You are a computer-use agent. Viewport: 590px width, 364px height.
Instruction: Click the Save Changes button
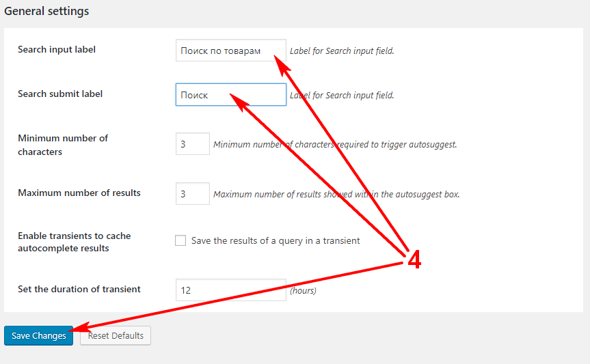coord(39,335)
